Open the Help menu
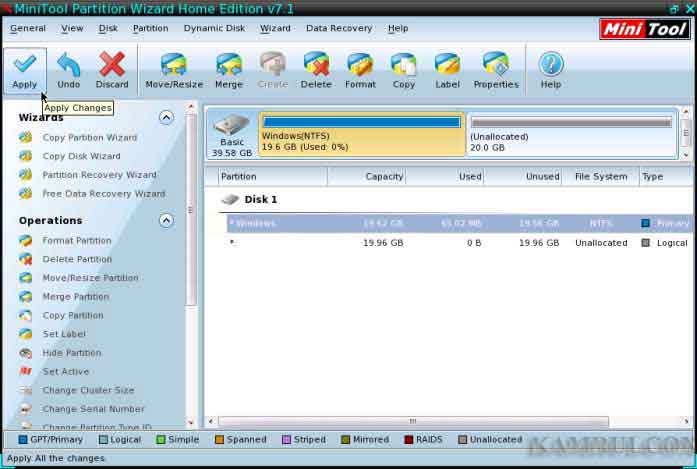697x469 pixels. point(398,28)
